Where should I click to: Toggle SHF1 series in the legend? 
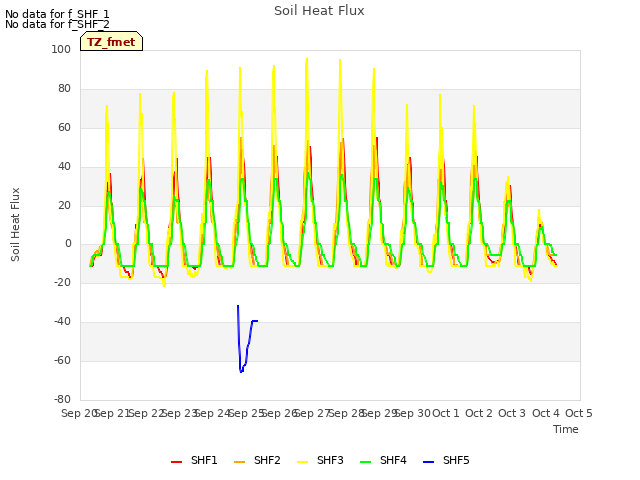[x=194, y=460]
